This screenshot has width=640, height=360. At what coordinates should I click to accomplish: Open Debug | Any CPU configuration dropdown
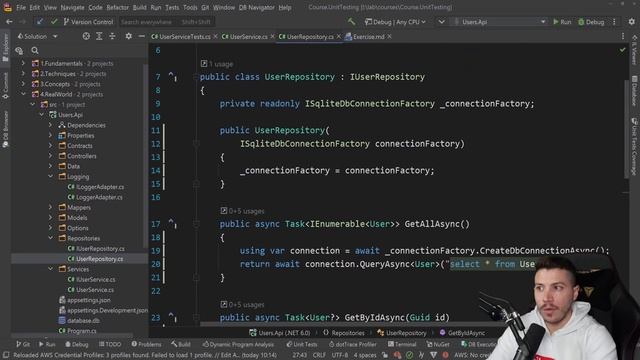(x=395, y=22)
